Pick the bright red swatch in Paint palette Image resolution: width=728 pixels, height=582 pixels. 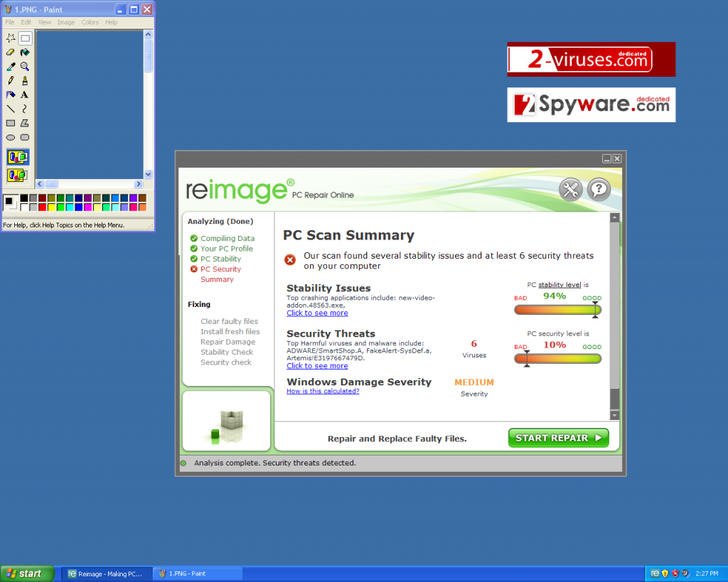click(x=42, y=207)
